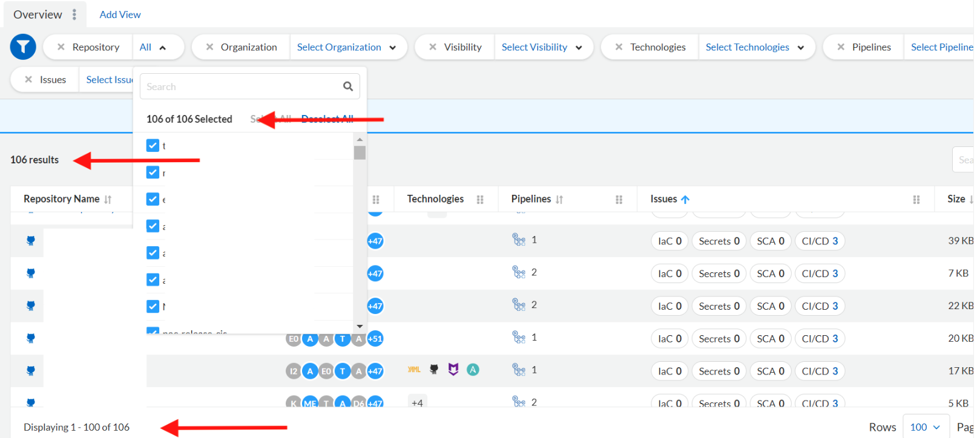Click the repository list scrollbar up arrow

(360, 140)
